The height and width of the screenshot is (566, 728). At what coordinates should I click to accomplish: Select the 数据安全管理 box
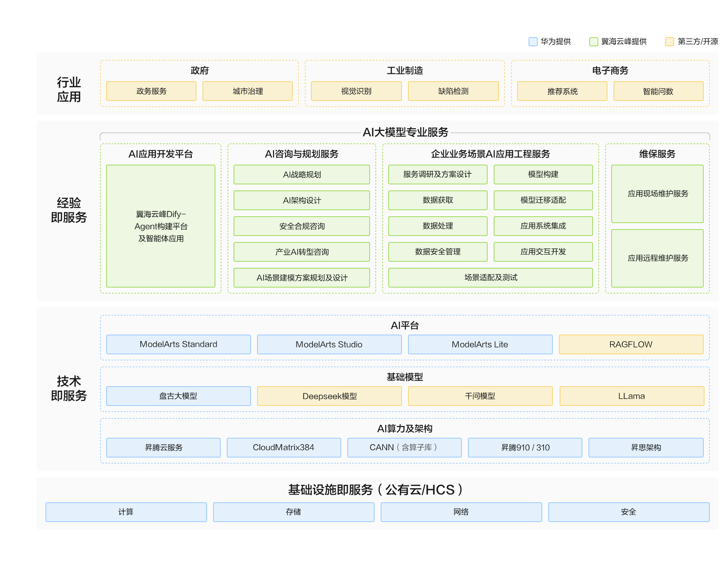click(x=438, y=252)
